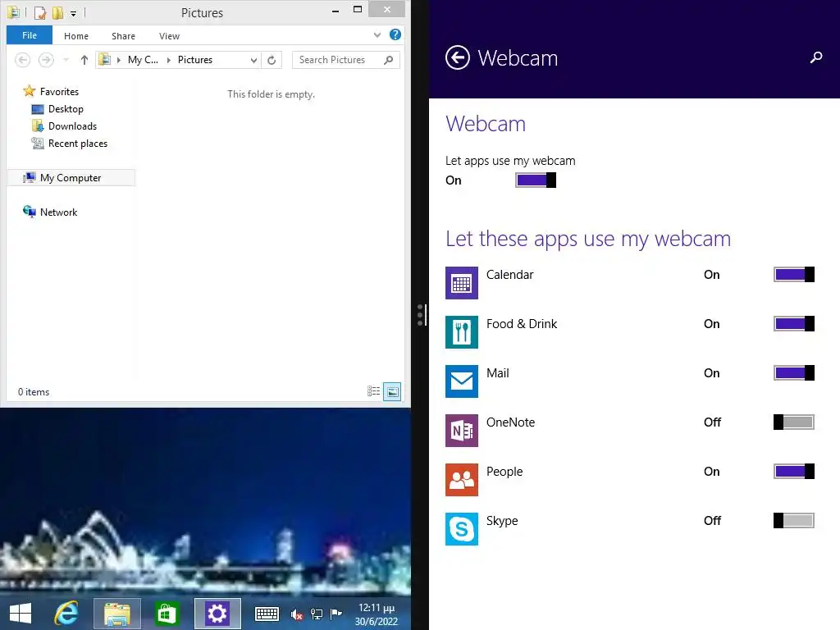Turn off webcam for Food & Drink
Image resolution: width=840 pixels, height=630 pixels.
(794, 323)
